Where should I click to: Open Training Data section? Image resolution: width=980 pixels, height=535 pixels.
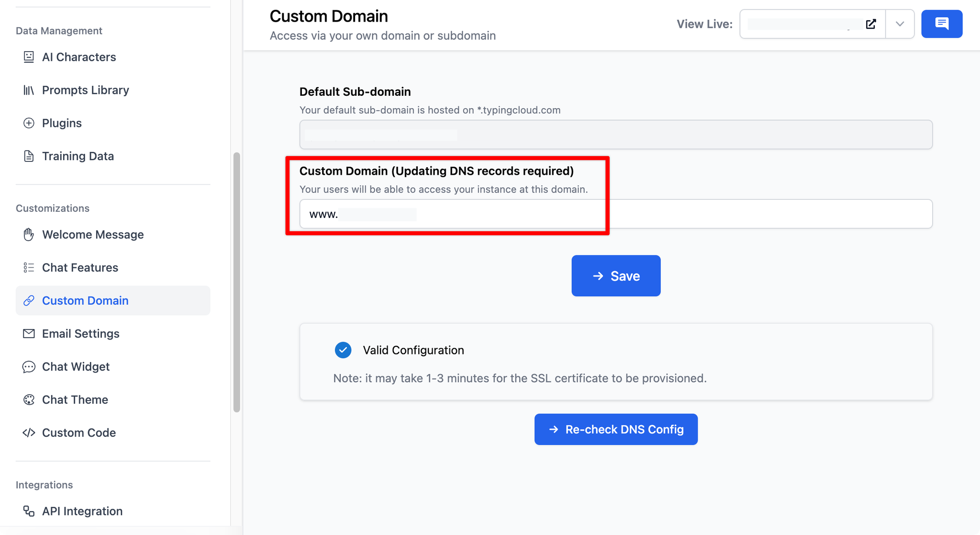(113, 156)
